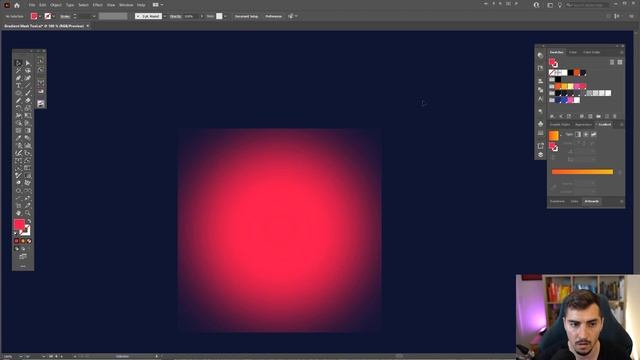The image size is (640, 360).
Task: Click the gradient preview thumbnail
Action: coord(553,135)
